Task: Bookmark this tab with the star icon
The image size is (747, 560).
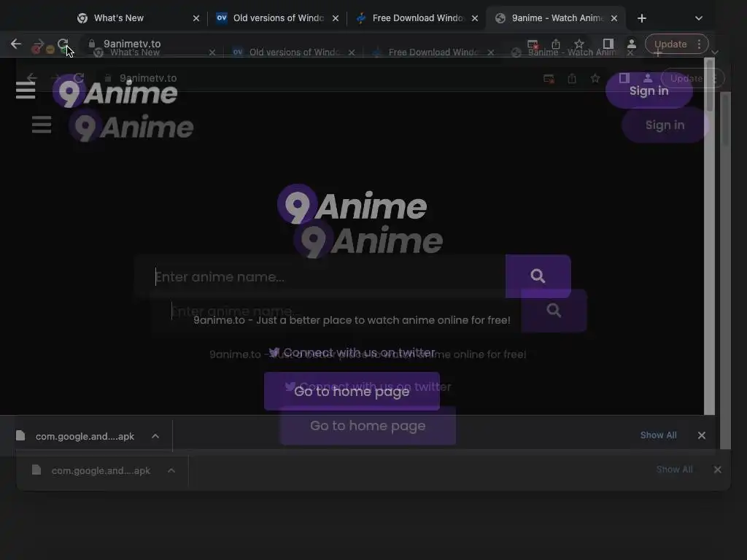Action: tap(578, 44)
